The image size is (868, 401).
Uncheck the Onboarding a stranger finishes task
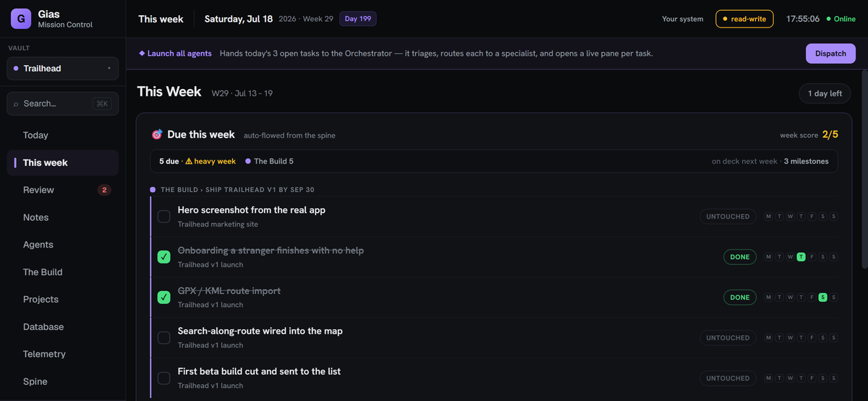pos(164,257)
